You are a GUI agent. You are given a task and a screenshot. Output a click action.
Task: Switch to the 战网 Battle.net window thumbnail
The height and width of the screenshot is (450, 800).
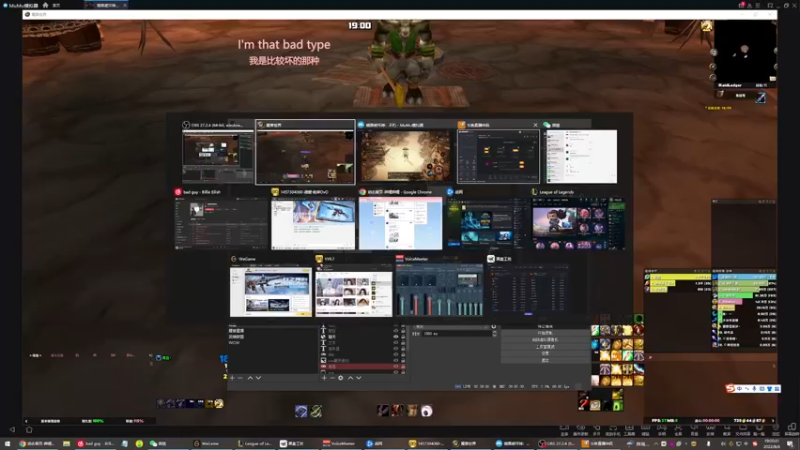coord(487,223)
